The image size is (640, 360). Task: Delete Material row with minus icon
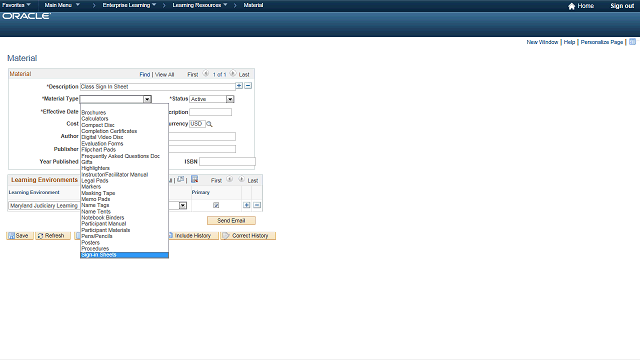[x=248, y=86]
